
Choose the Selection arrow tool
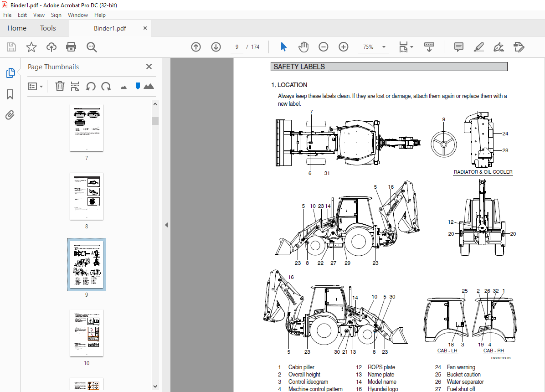[283, 46]
